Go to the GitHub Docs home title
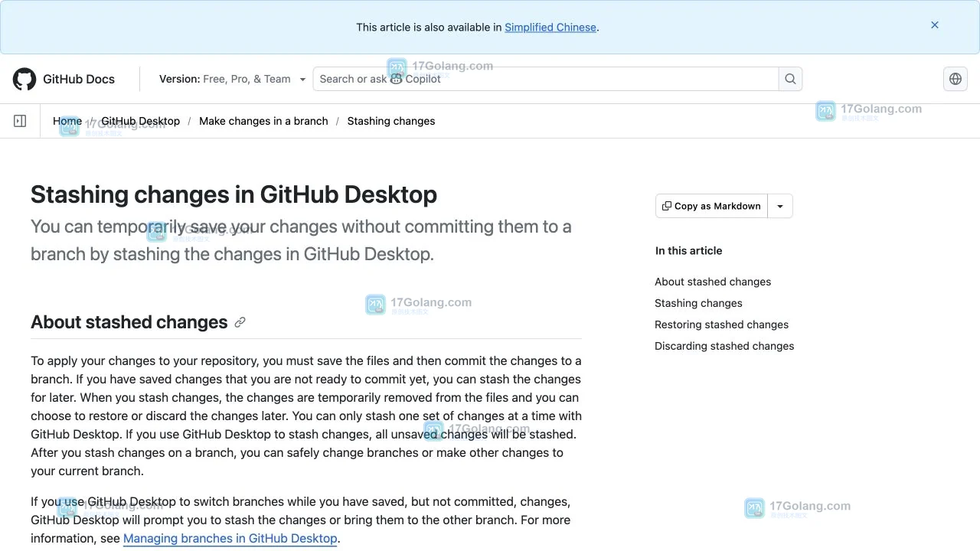Screen dimensions: 980x551 [79, 79]
